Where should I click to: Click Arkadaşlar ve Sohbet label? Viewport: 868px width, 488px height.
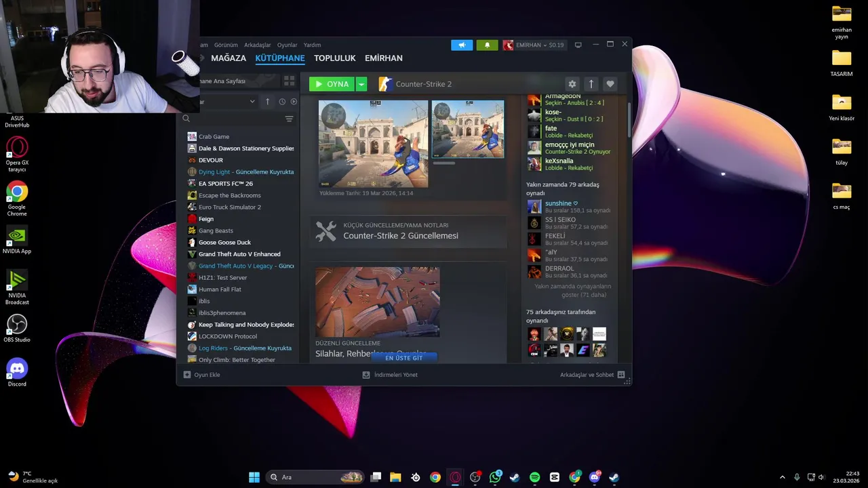(587, 375)
